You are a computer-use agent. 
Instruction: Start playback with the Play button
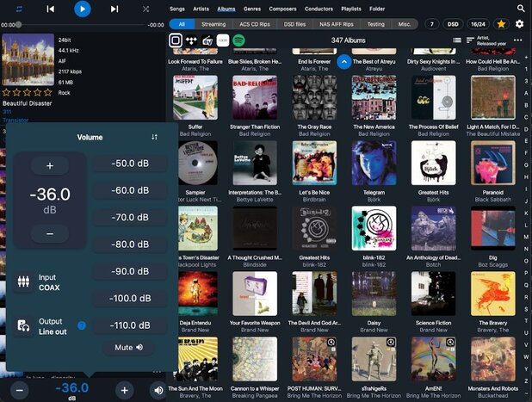click(83, 9)
